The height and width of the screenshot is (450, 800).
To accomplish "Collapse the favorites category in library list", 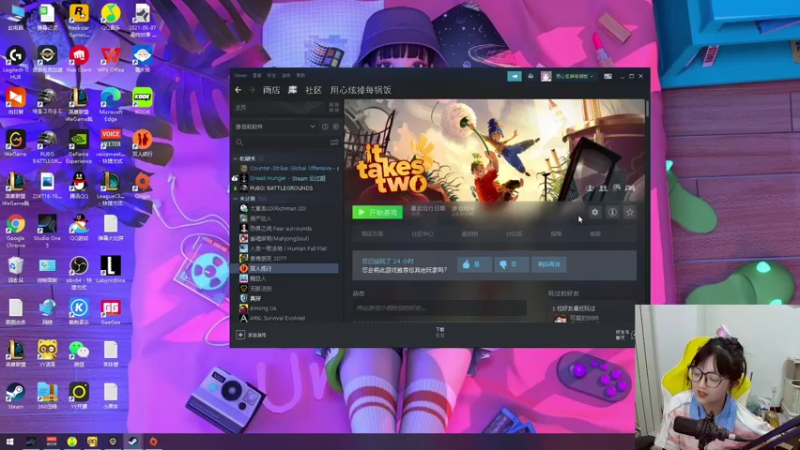I will (236, 159).
